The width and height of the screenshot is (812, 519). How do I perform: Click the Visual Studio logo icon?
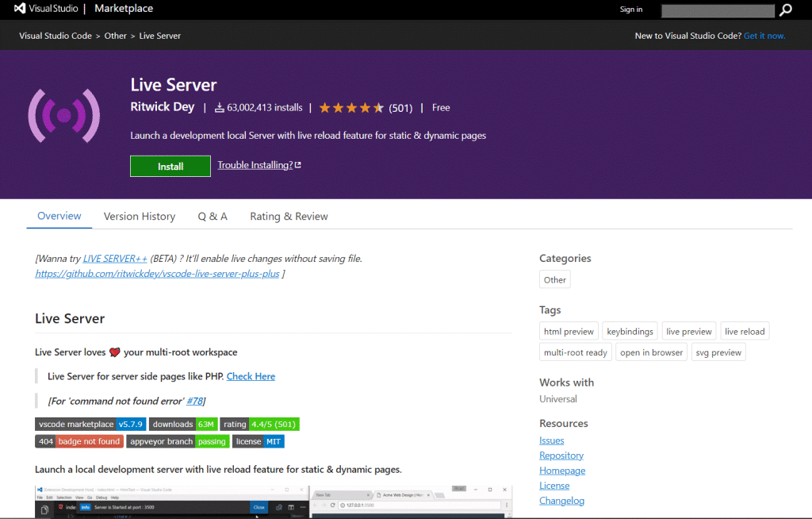pos(20,8)
